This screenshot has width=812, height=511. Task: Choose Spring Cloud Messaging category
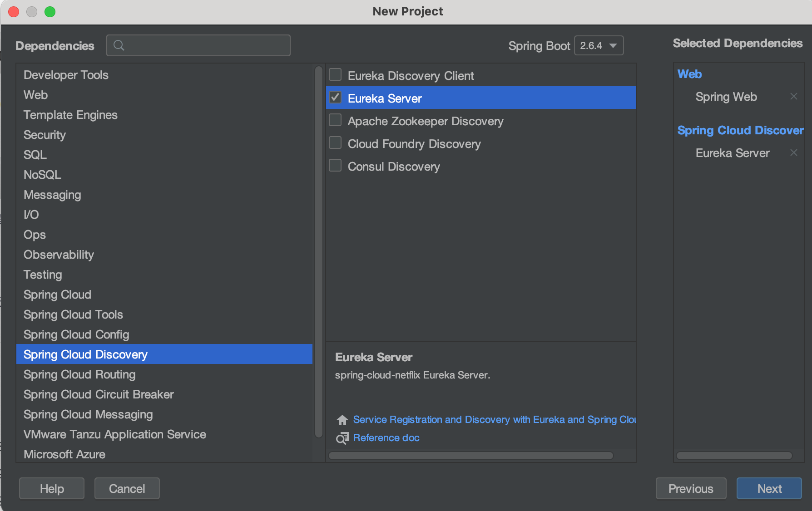[x=164, y=414]
